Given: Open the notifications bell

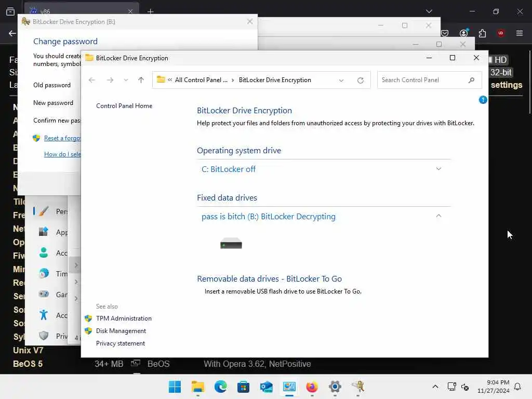Looking at the screenshot, I should pos(517,387).
